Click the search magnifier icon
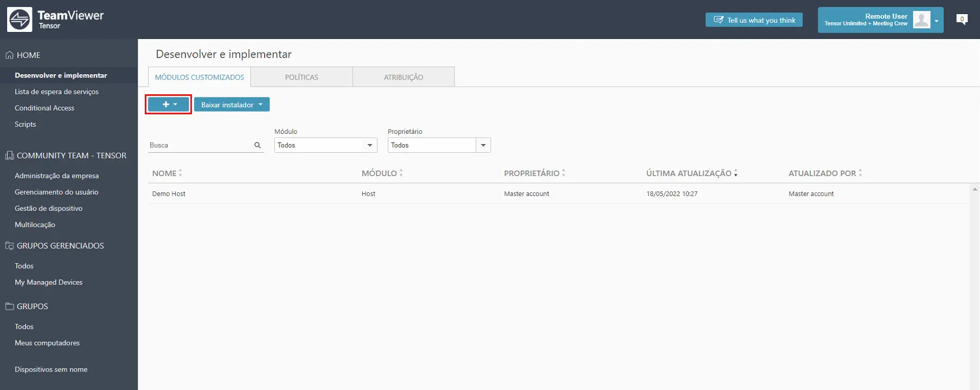Screen dimensions: 980x390 pos(258,145)
